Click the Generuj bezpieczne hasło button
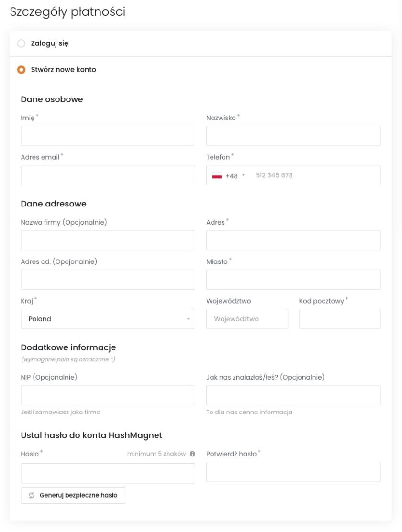 pos(73,495)
